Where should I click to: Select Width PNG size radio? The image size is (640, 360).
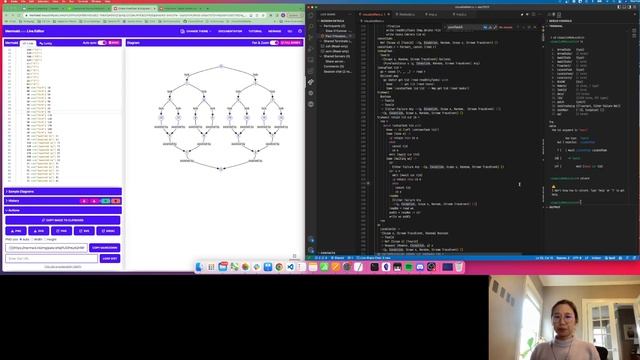[x=32, y=239]
